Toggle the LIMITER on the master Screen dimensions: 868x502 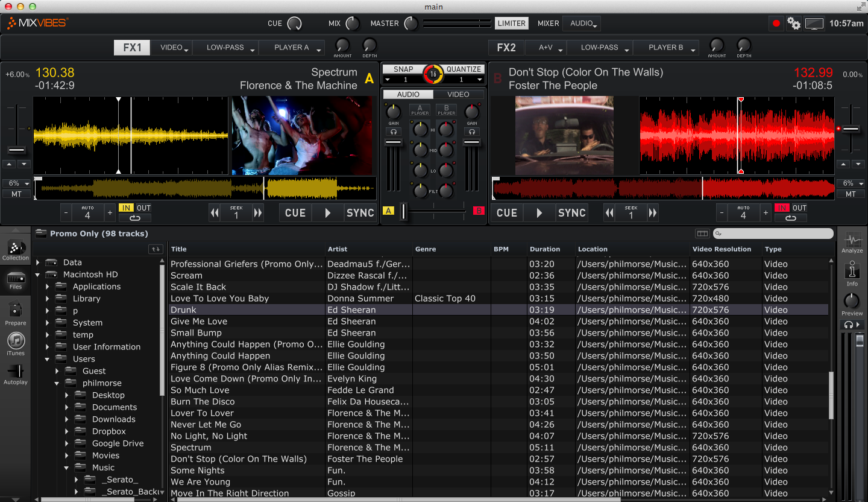pyautogui.click(x=512, y=24)
